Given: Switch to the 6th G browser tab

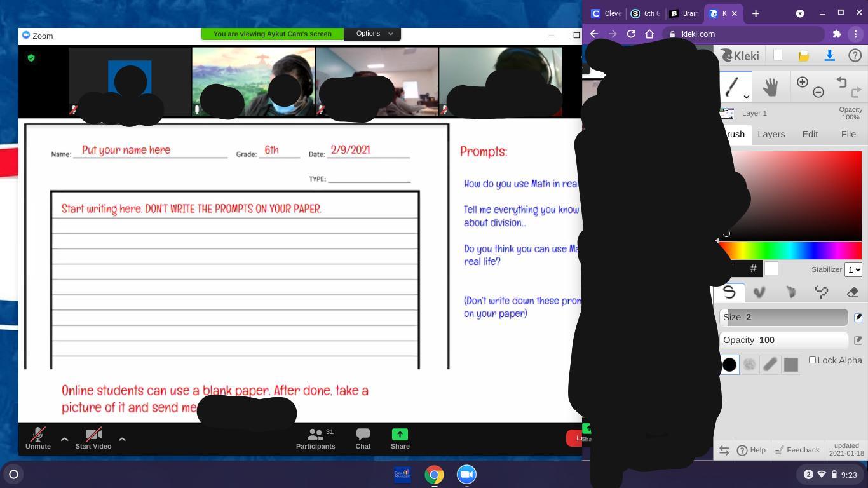Looking at the screenshot, I should (646, 13).
